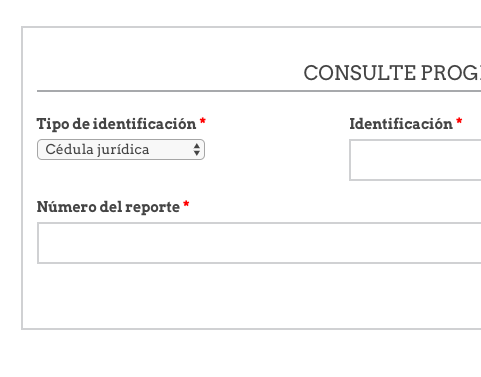Click the CONSULTE PROG heading text
This screenshot has width=481, height=377.
click(x=392, y=73)
